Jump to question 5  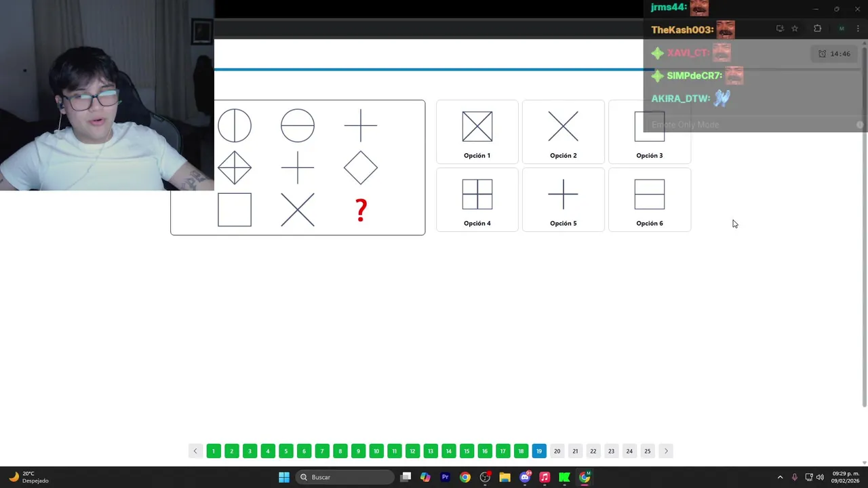click(x=285, y=451)
